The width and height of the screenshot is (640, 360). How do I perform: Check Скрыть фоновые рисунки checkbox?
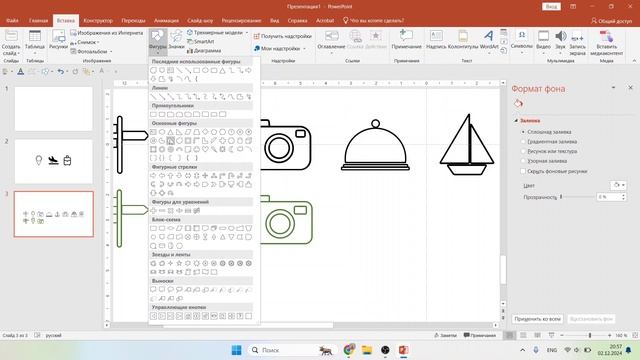point(523,171)
